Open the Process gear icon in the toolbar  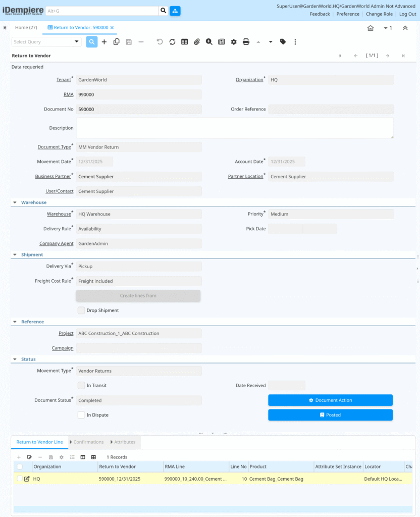(x=233, y=42)
